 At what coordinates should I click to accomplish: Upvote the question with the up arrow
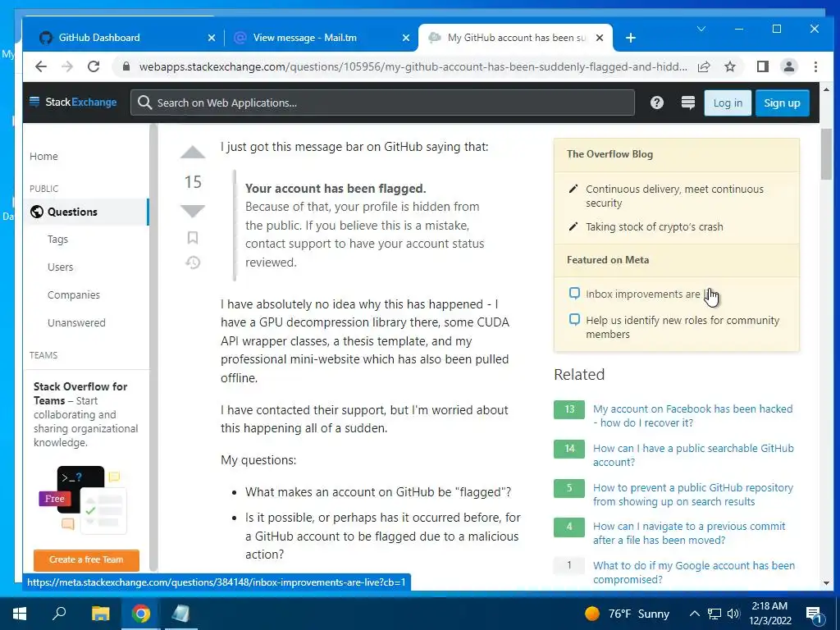[x=193, y=153]
